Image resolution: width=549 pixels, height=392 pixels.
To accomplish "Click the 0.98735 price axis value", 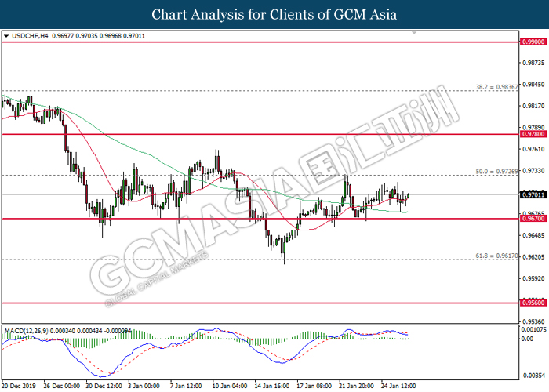I will click(x=533, y=63).
